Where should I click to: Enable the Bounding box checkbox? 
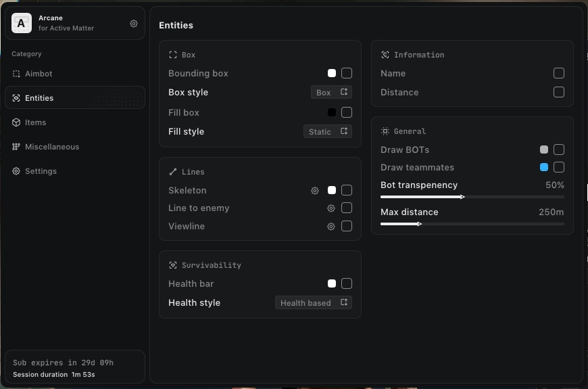(347, 73)
